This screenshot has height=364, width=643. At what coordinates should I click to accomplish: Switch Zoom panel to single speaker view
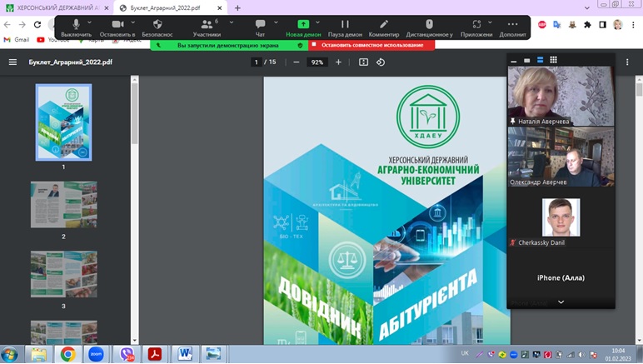coord(527,61)
